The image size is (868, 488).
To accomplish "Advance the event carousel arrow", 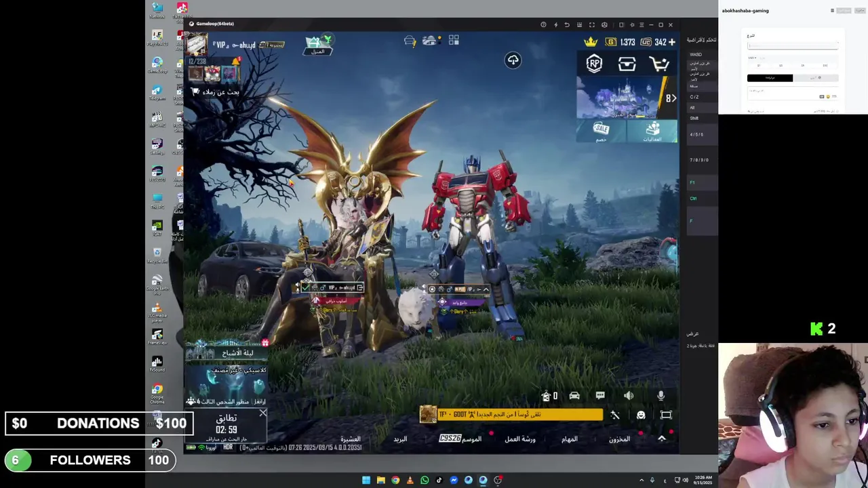I will click(671, 98).
